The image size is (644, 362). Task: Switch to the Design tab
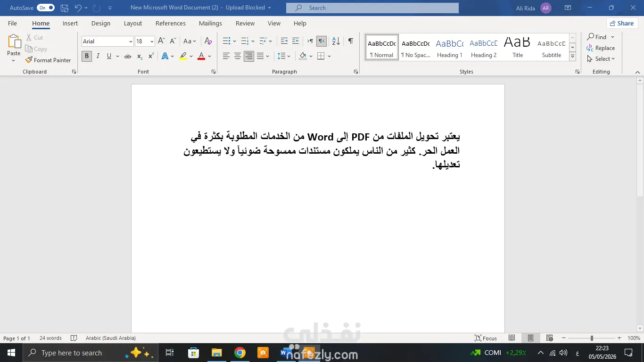101,23
